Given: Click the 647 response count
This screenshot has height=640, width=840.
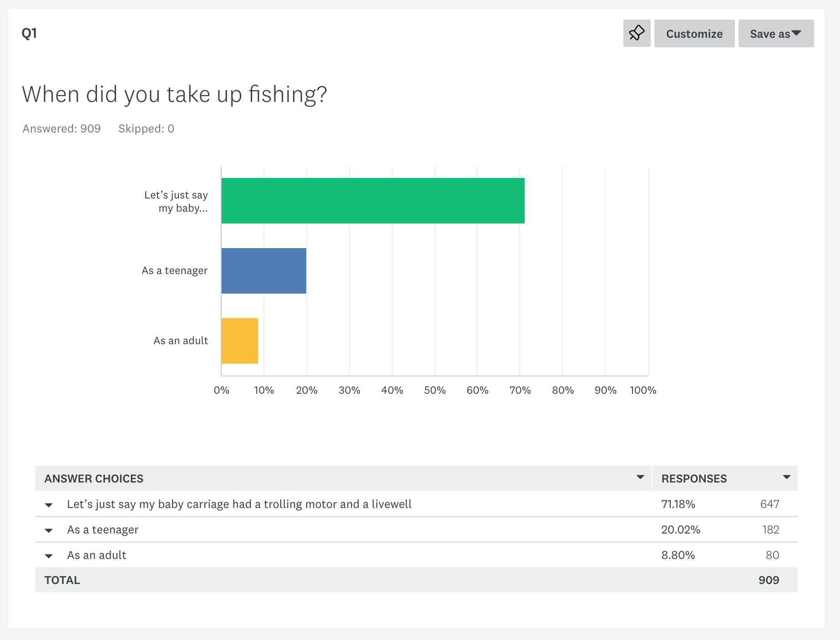Looking at the screenshot, I should coord(770,504).
